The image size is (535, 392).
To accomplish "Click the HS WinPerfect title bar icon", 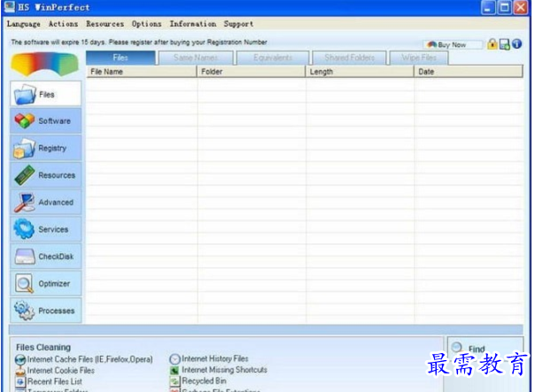I will coord(10,7).
